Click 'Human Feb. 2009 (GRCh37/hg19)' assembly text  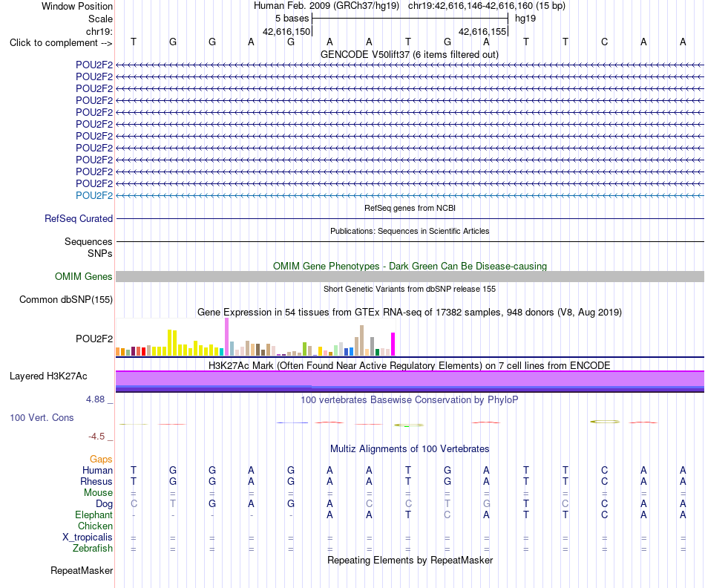point(327,6)
